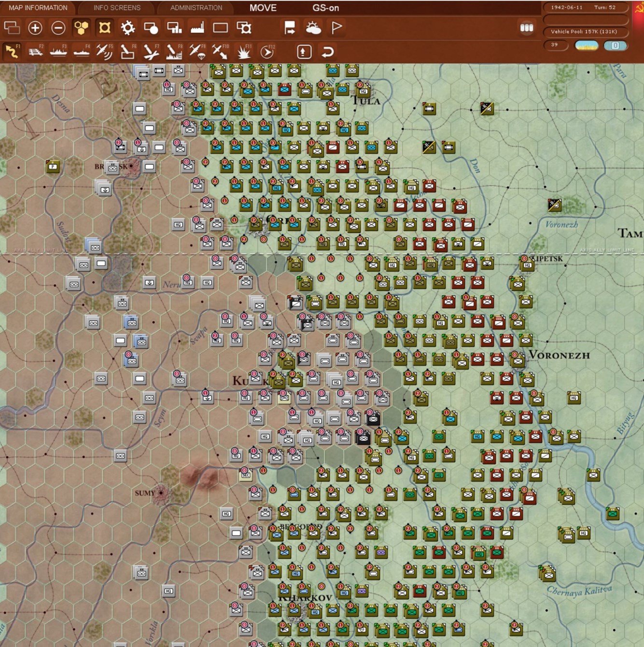Select the HQ counter next to Lipetsk label
The height and width of the screenshot is (647, 644).
coord(527,264)
